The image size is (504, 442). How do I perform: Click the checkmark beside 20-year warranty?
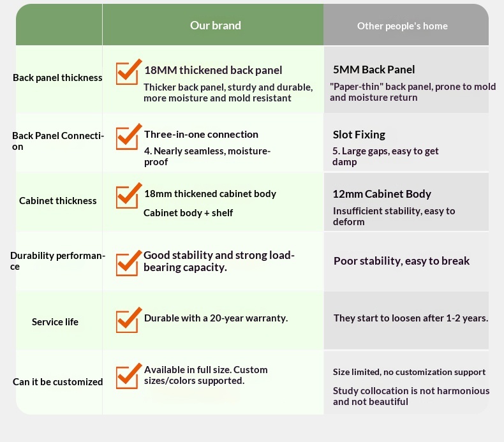click(x=128, y=320)
